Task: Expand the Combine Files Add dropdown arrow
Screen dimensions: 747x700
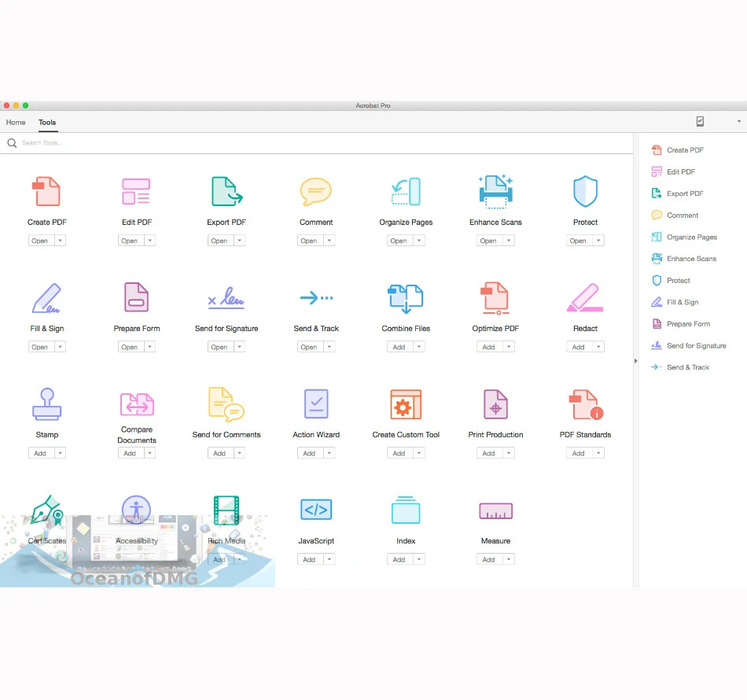Action: 419,347
